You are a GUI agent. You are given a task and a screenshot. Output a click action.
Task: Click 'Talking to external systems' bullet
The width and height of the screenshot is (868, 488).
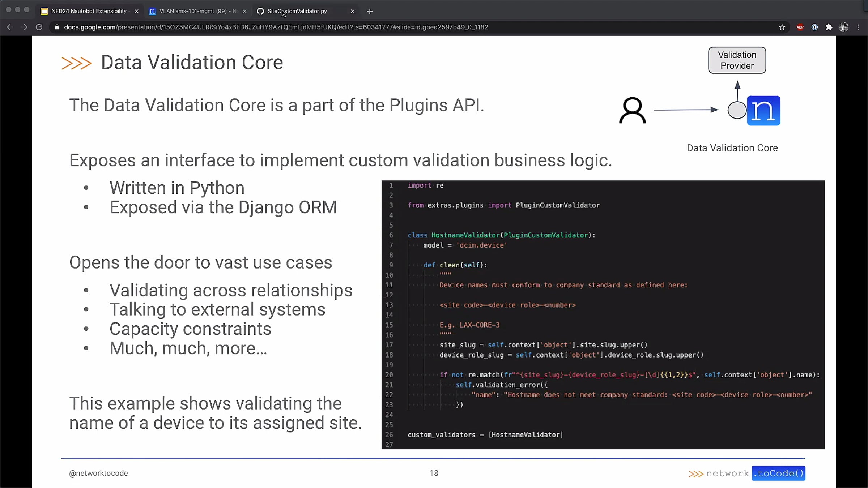[x=217, y=309]
